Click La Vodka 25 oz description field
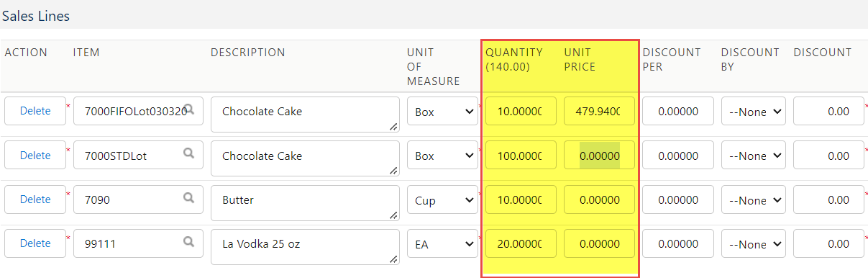 tap(305, 247)
